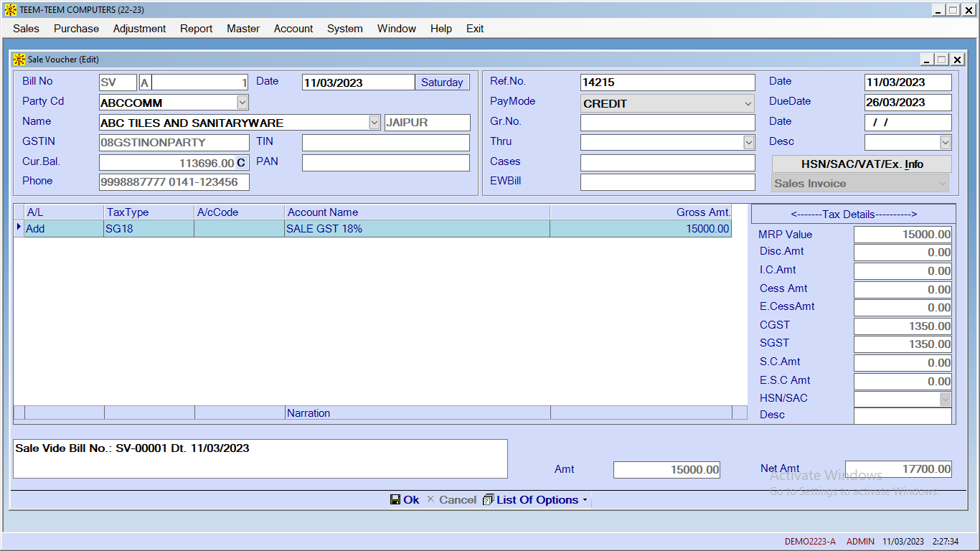Image resolution: width=980 pixels, height=551 pixels.
Task: Click the JAIPUR city field
Action: point(428,123)
